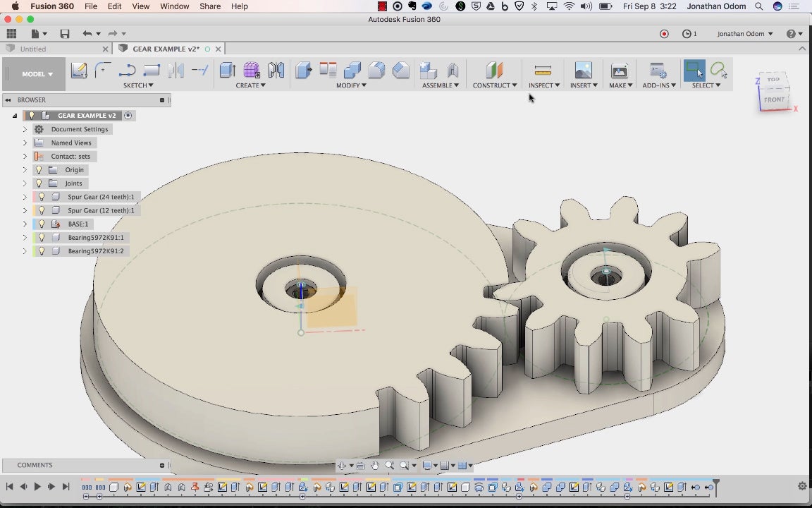
Task: Open the Window menu in menu bar
Action: click(x=174, y=6)
